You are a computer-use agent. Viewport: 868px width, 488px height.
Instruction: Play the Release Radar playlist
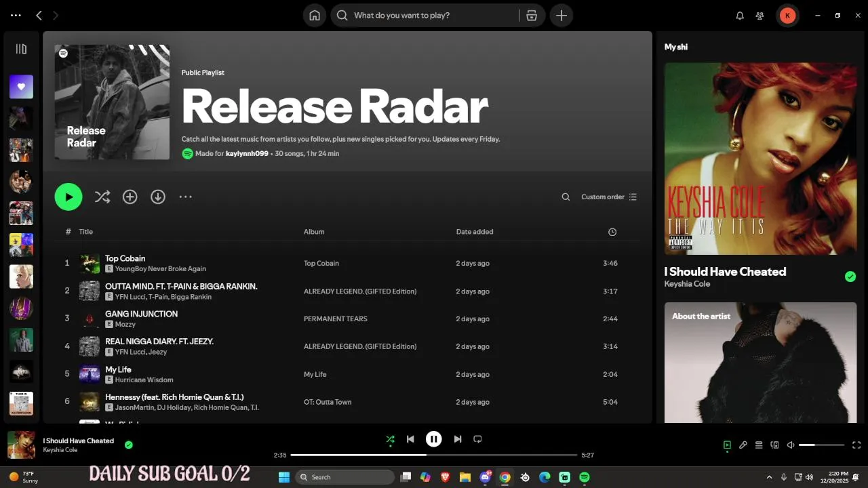[68, 197]
